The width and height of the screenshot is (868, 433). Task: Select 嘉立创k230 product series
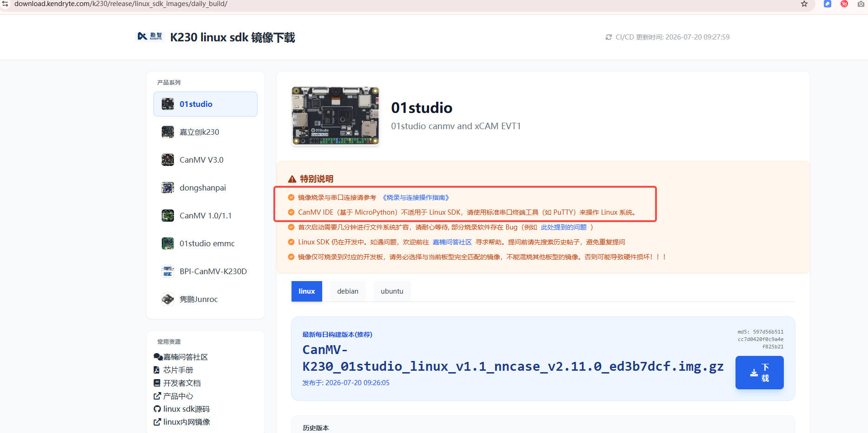pos(205,132)
